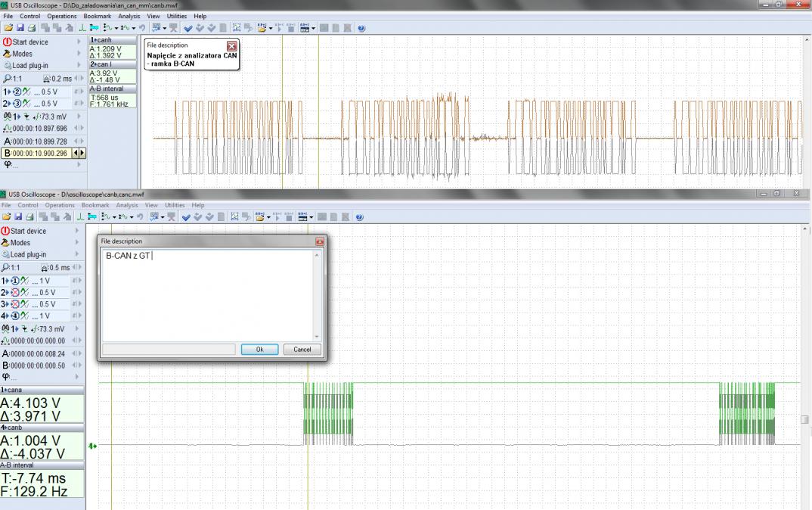Click Start device label in lower window
The image size is (812, 510).
(x=29, y=231)
